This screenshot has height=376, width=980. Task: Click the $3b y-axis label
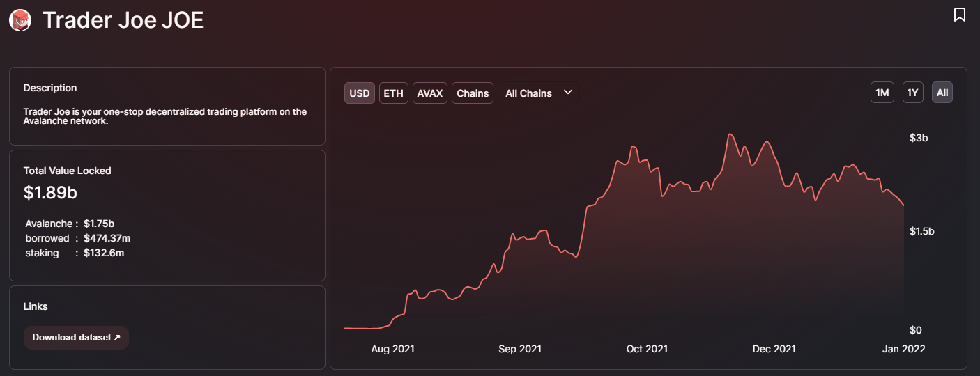pos(919,139)
